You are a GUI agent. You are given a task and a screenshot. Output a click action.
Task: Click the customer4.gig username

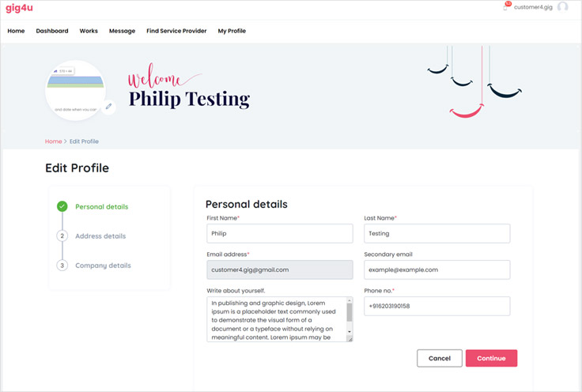click(534, 7)
